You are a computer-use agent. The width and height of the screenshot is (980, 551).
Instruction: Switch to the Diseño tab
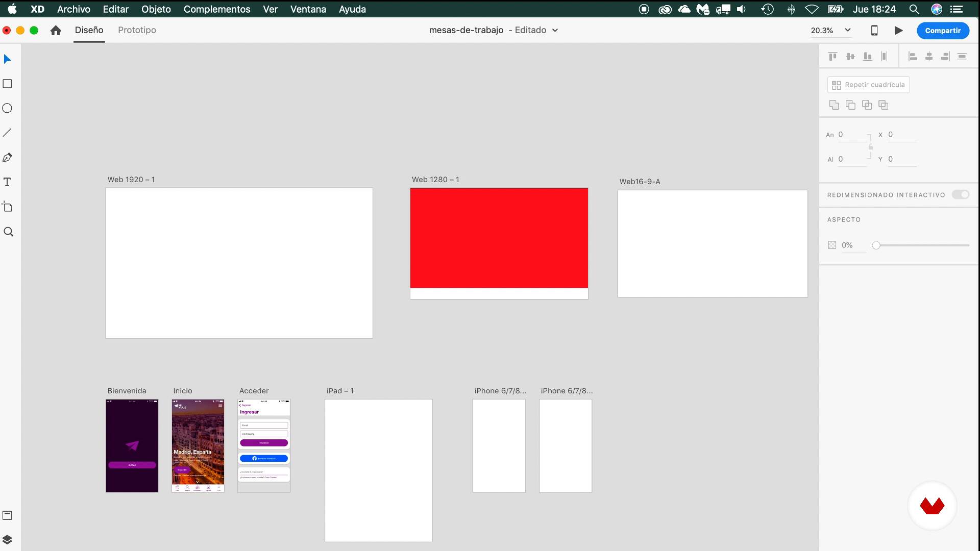(89, 30)
